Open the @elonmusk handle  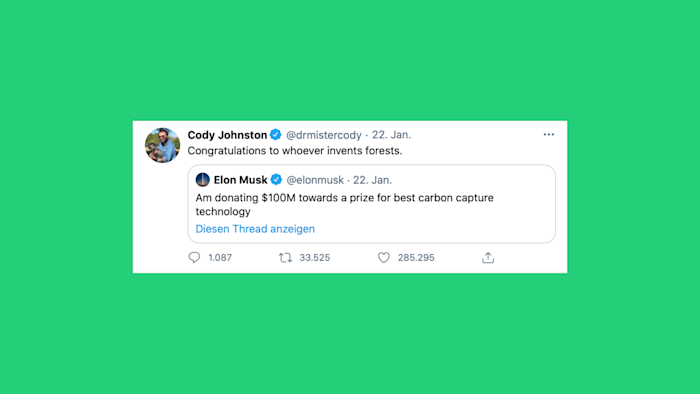point(315,180)
